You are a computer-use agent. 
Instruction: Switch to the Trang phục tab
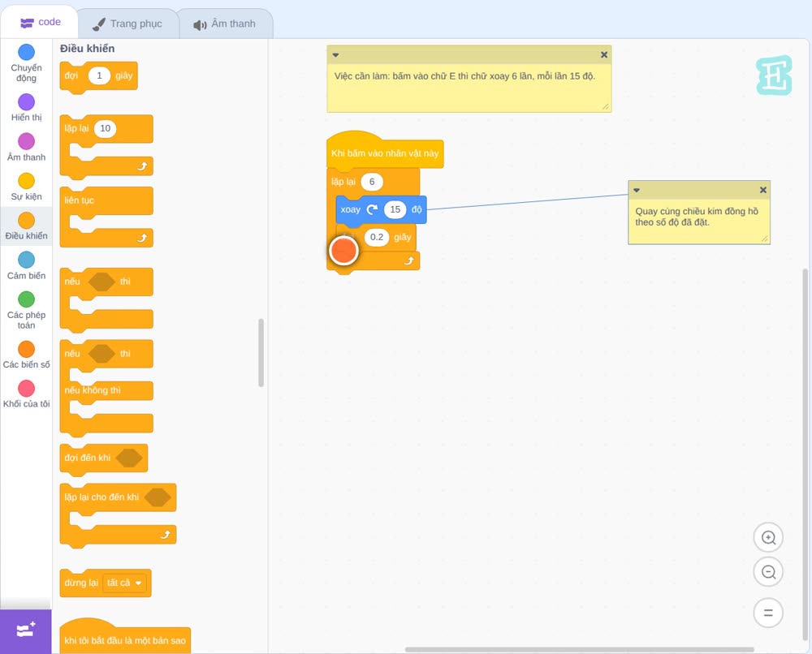(127, 24)
